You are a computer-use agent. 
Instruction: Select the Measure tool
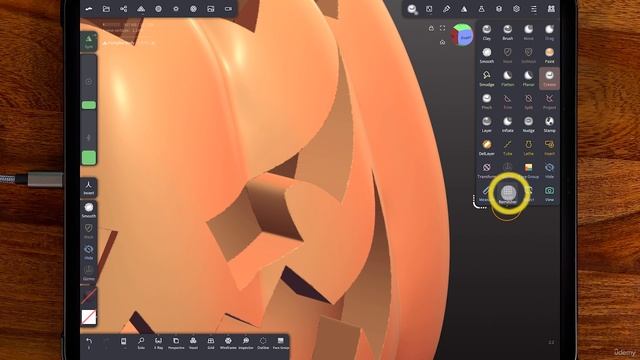click(x=486, y=193)
